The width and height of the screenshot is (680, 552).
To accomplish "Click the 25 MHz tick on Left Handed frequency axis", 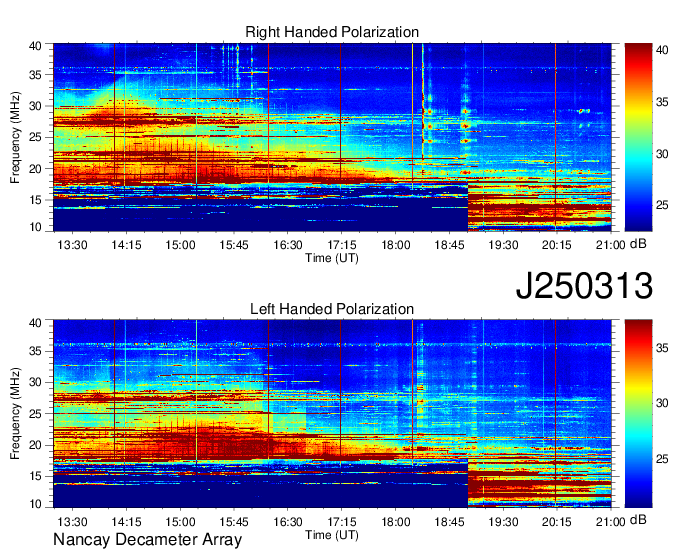I will (x=35, y=414).
